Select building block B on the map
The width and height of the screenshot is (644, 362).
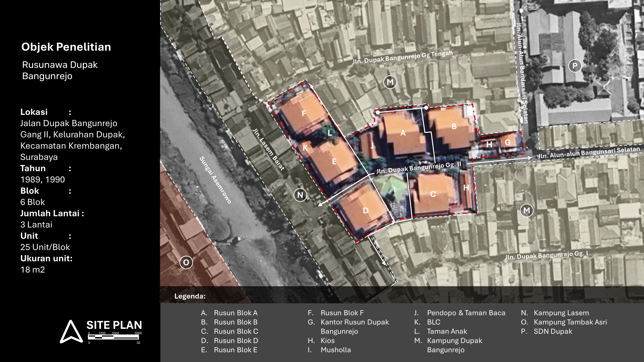click(454, 126)
